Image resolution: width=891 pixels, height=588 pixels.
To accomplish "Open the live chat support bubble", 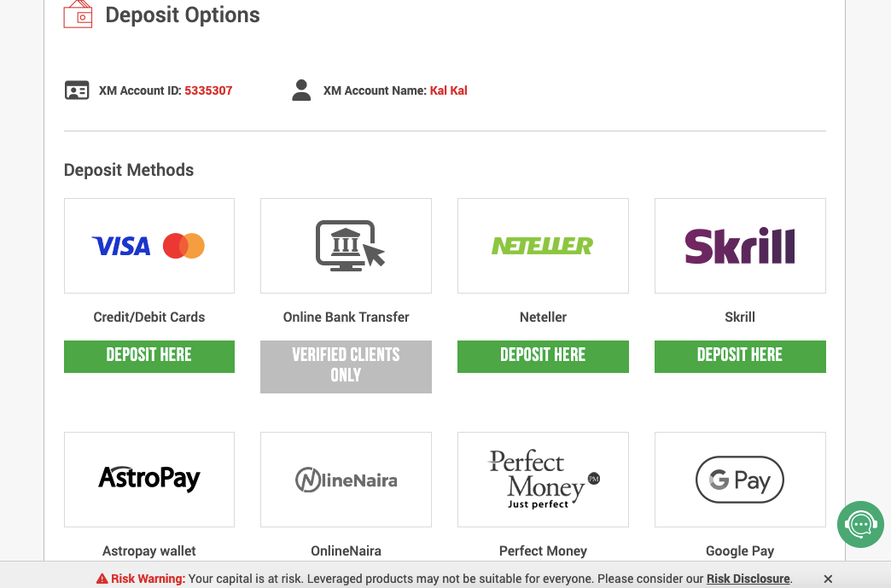I will point(859,524).
